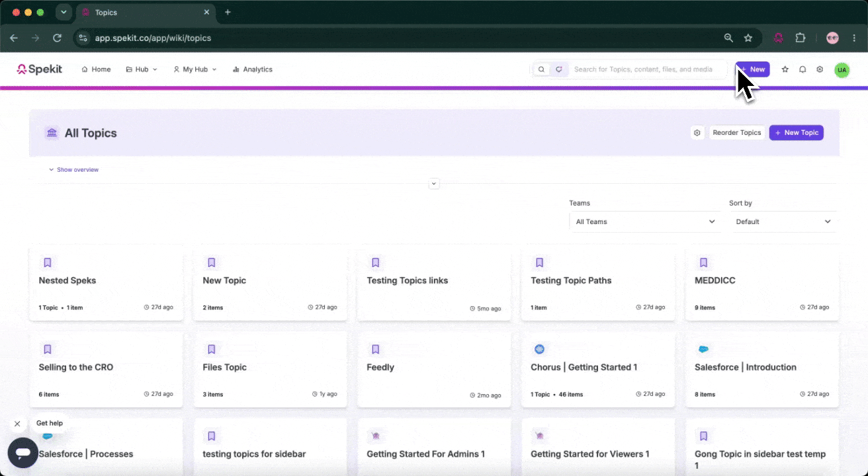
Task: Open the MEDDICC topic
Action: [715, 280]
